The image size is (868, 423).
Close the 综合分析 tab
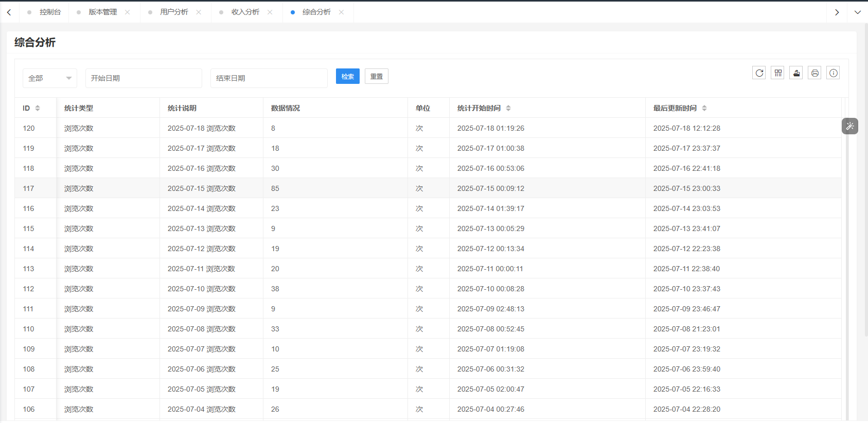(x=342, y=12)
